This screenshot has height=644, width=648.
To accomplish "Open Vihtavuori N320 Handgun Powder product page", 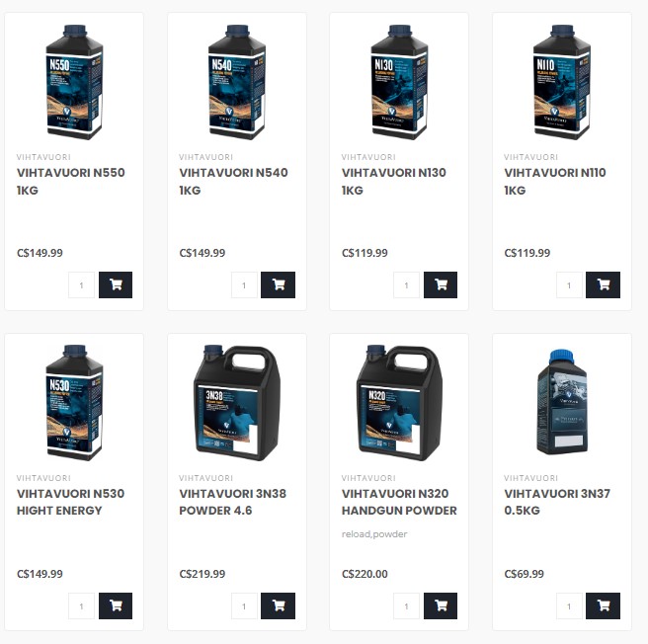I will 399,502.
